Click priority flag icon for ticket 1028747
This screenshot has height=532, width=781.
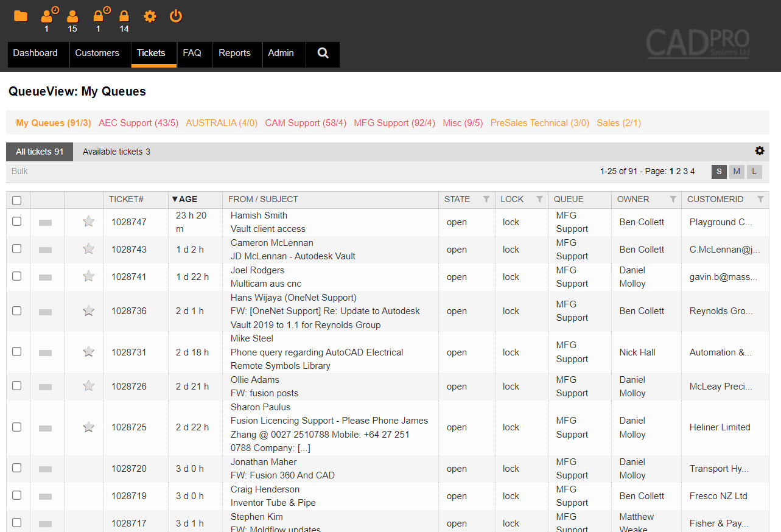pos(45,223)
